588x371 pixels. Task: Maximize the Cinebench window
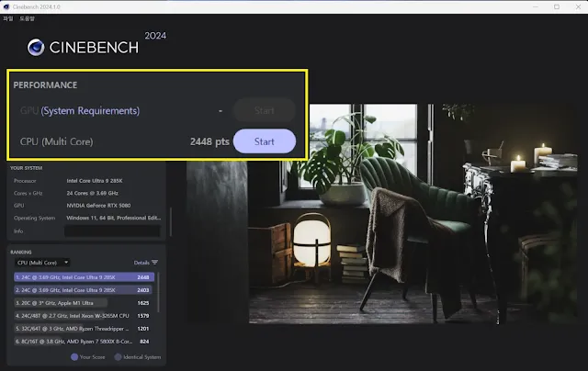557,6
